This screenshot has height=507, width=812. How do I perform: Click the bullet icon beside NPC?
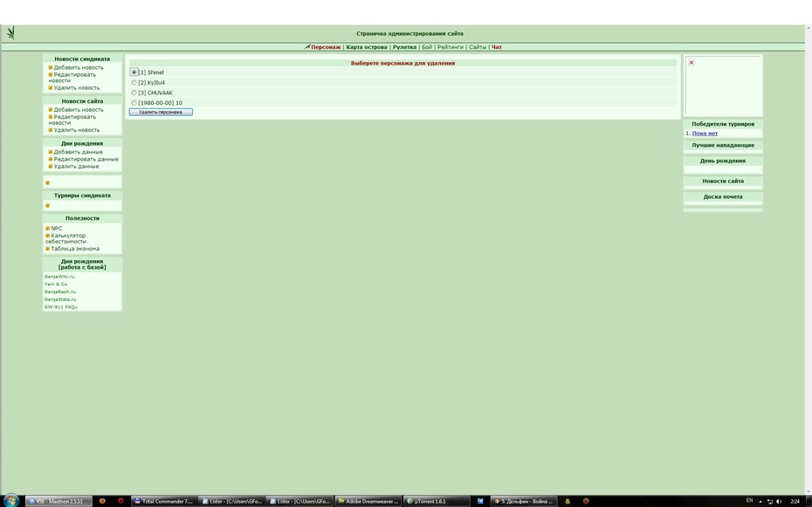pyautogui.click(x=48, y=228)
